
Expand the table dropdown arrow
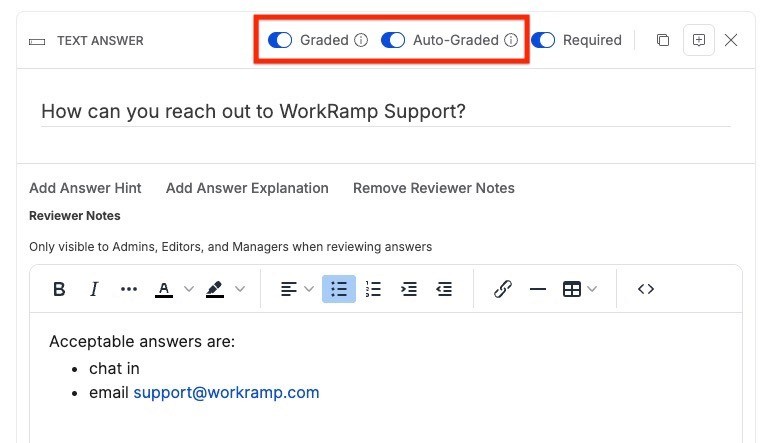coord(592,289)
